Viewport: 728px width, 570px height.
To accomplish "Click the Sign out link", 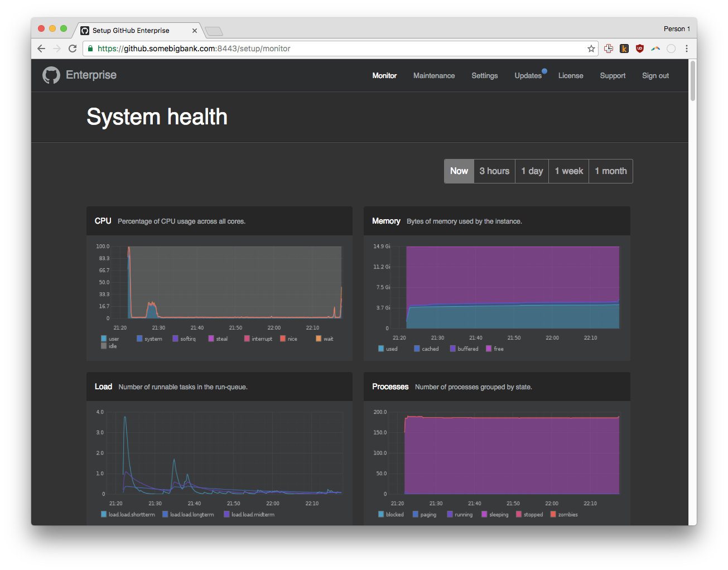I will [655, 76].
